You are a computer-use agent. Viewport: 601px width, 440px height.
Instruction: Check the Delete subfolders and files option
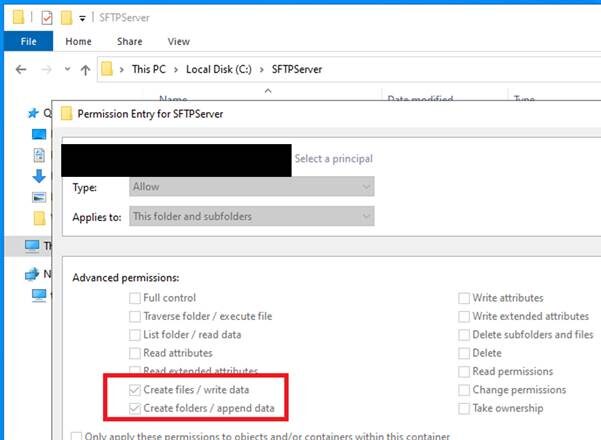[464, 335]
